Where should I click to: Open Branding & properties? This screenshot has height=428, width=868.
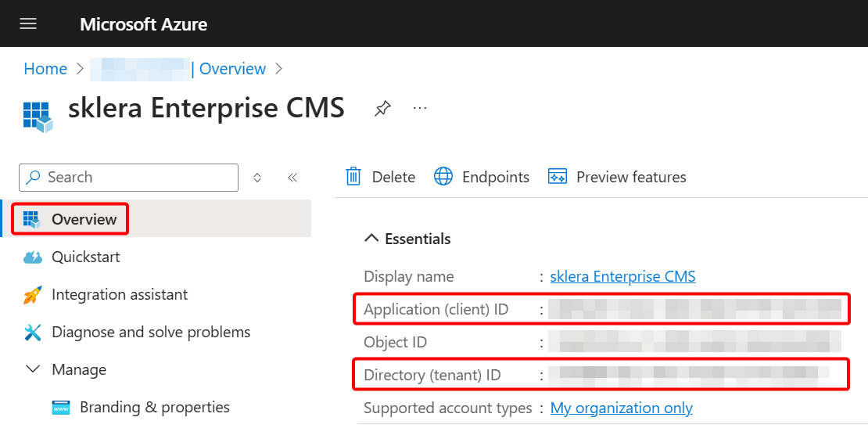pos(155,408)
